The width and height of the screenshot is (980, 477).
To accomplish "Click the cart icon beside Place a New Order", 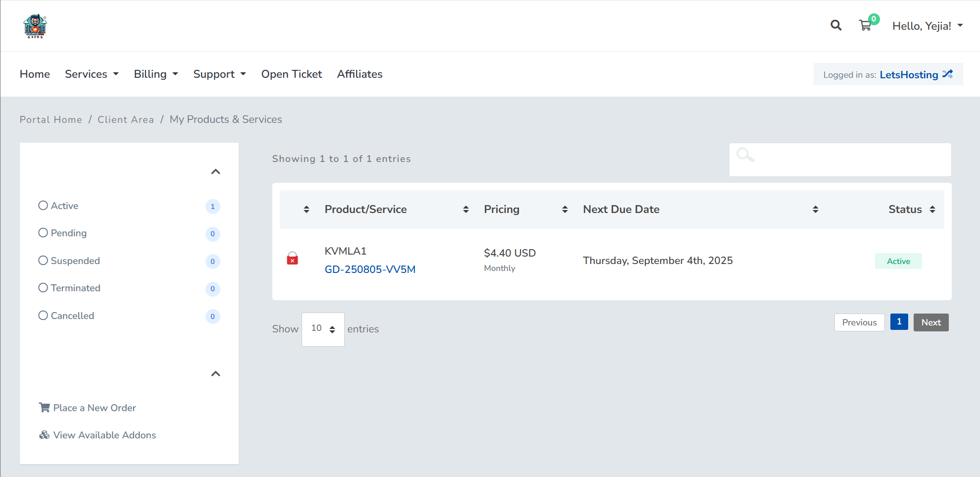I will (x=45, y=408).
